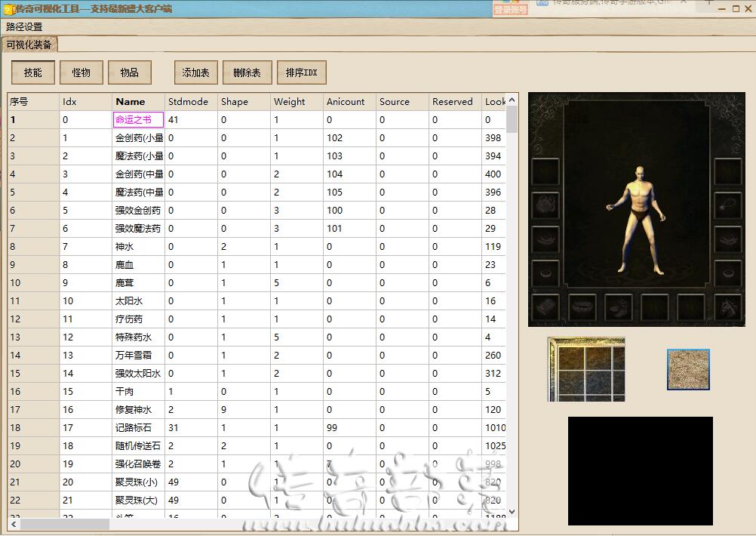The height and width of the screenshot is (536, 756).
Task: Select the 强效金创药 name cell
Action: click(138, 211)
